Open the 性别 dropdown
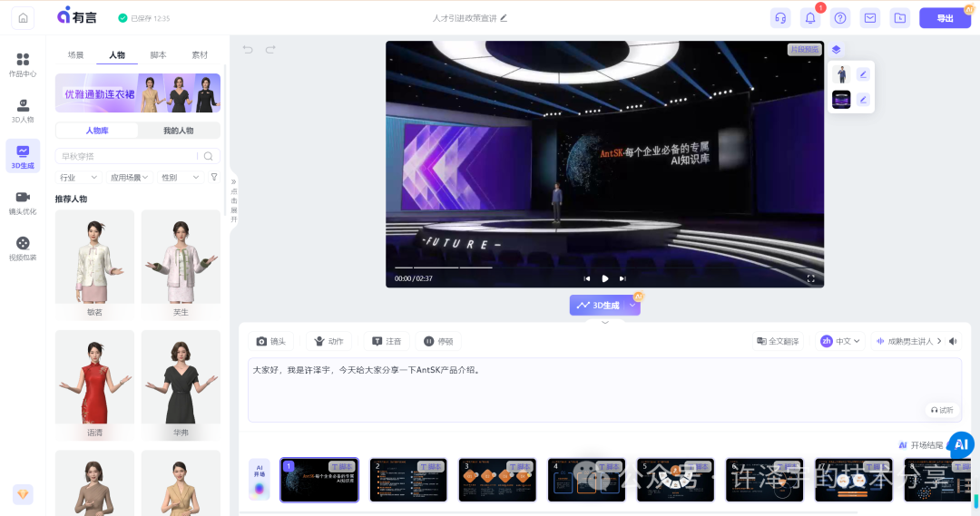Image resolution: width=980 pixels, height=516 pixels. pyautogui.click(x=180, y=178)
